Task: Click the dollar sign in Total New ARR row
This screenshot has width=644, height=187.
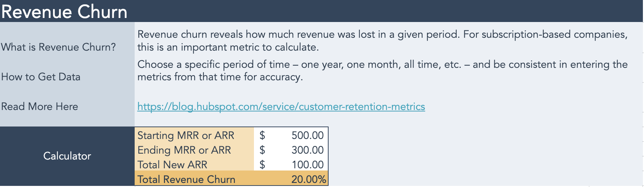Action: pyautogui.click(x=262, y=165)
